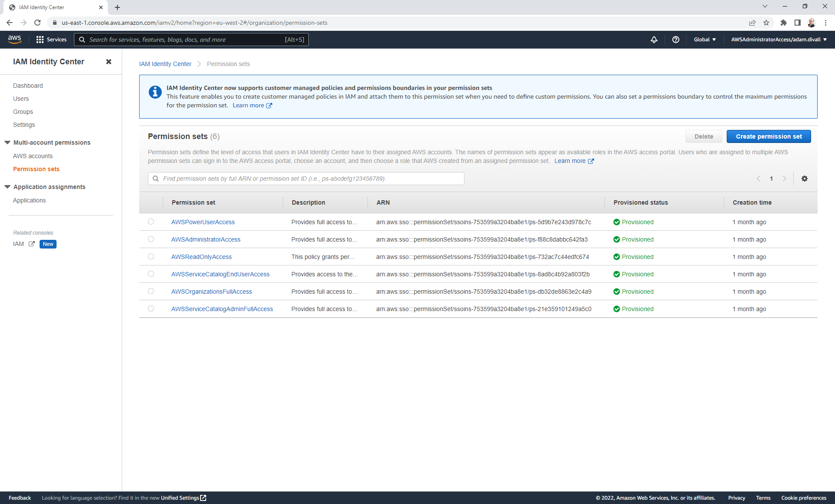Click the notifications bell icon
835x504 pixels.
654,40
